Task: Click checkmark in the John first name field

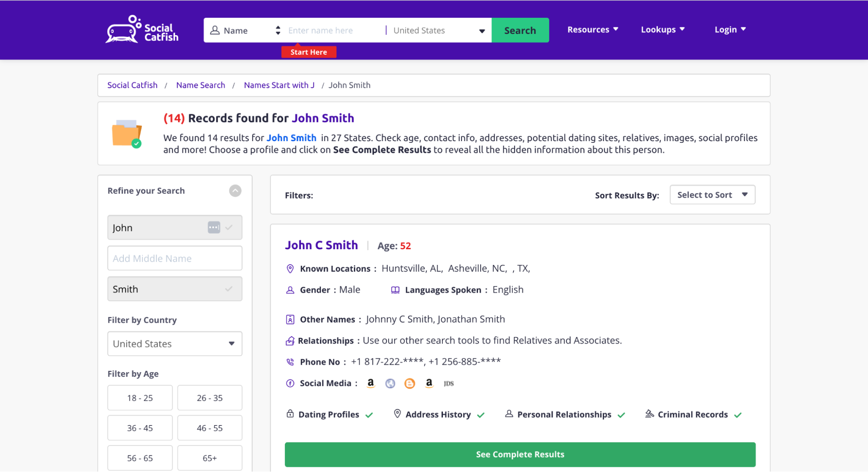Action: (229, 227)
